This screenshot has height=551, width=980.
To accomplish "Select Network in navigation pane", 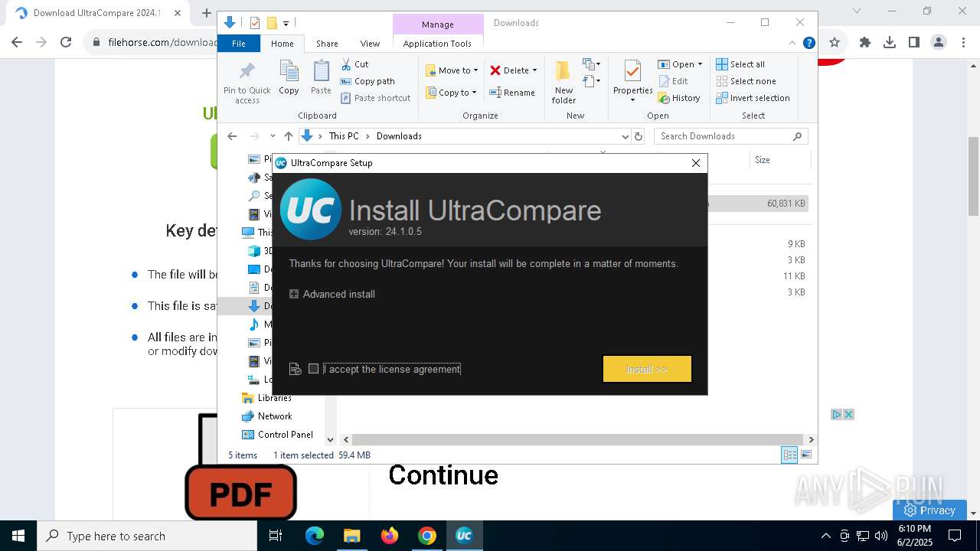I will pos(275,416).
